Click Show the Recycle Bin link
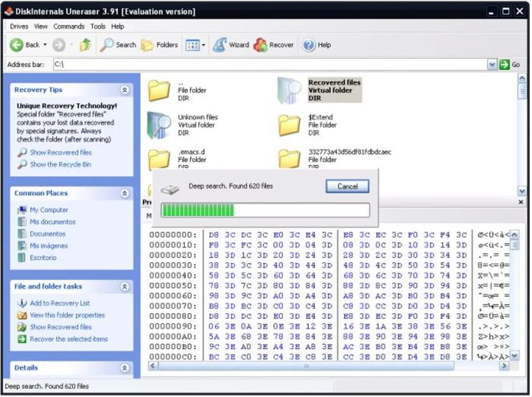Screen dimensions: 532x397 (61, 164)
